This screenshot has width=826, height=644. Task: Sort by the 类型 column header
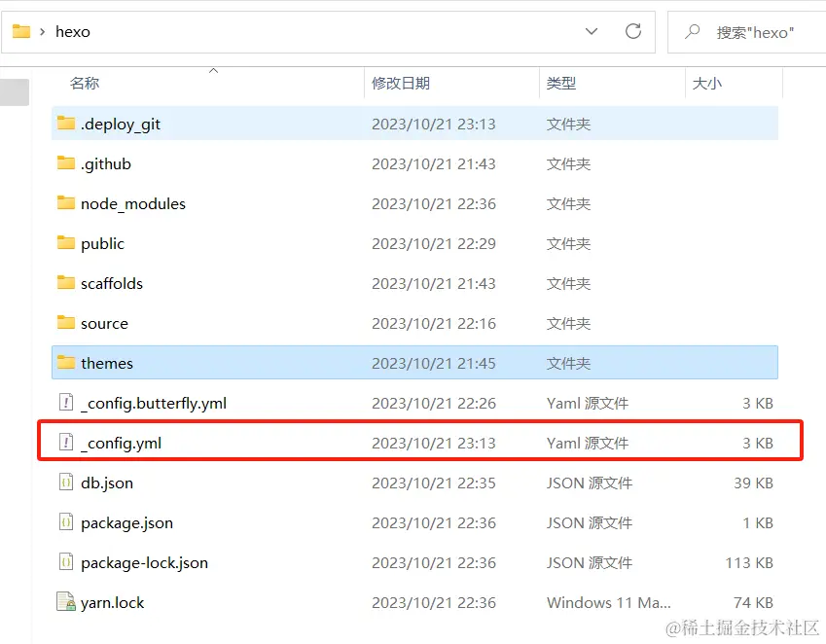click(x=561, y=84)
